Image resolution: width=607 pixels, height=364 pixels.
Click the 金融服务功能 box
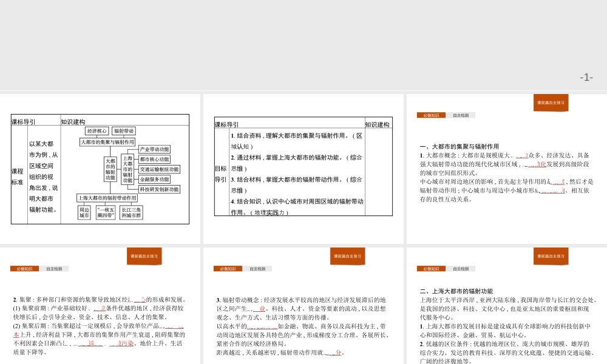point(155,180)
